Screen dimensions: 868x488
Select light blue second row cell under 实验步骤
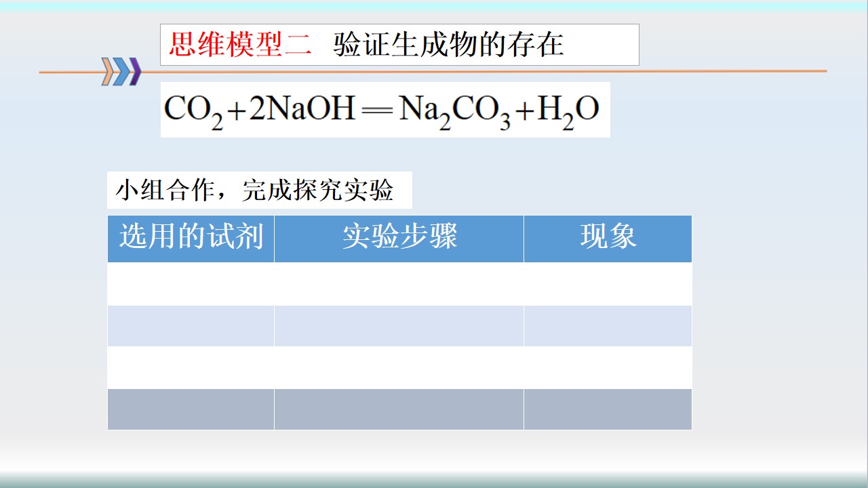[399, 326]
